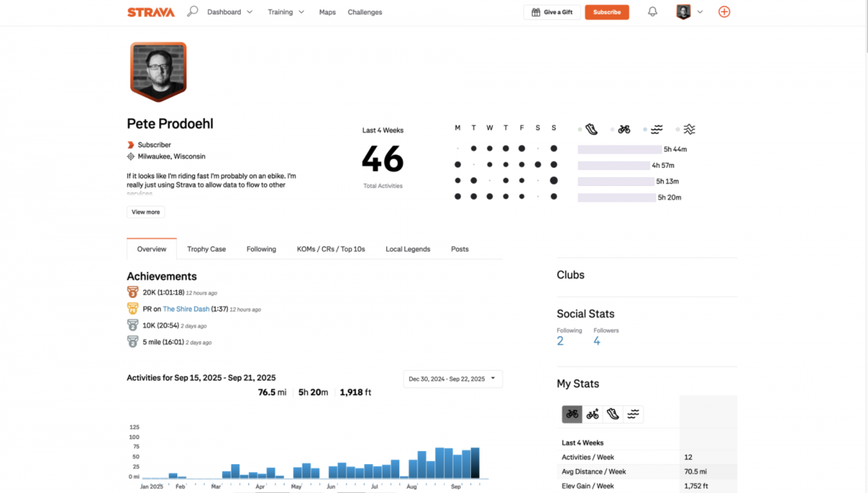868x493 pixels.
Task: Click the 5 mile achievement medal icon
Action: click(132, 342)
